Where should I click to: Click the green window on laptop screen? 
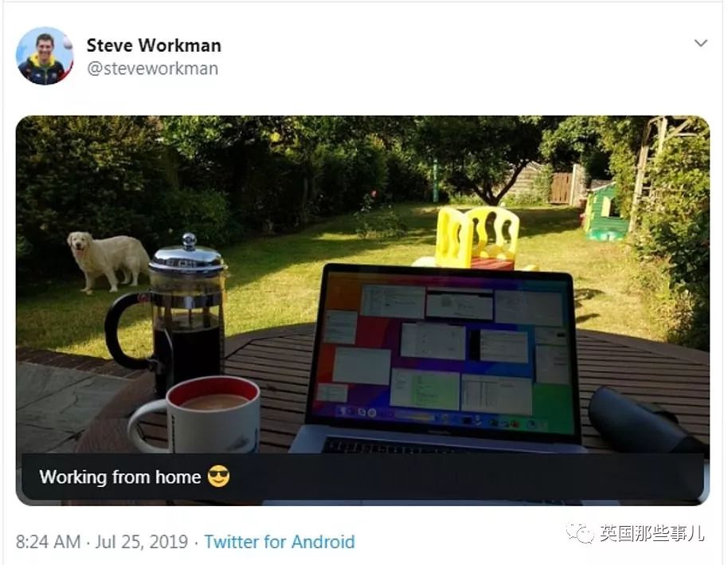(425, 390)
